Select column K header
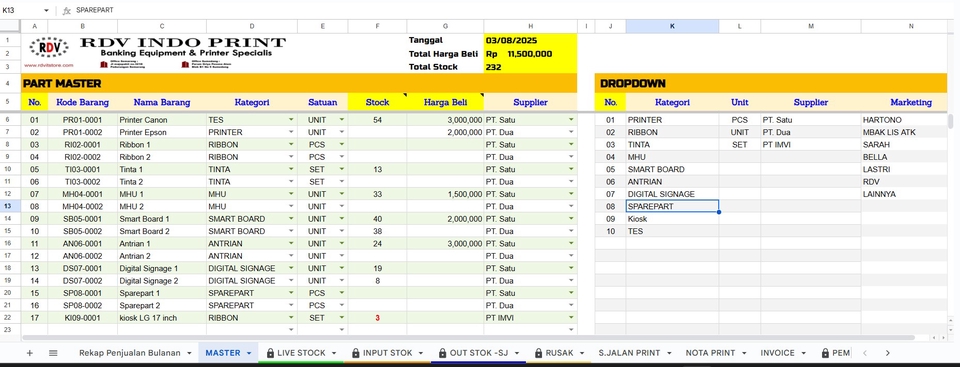 [672, 26]
